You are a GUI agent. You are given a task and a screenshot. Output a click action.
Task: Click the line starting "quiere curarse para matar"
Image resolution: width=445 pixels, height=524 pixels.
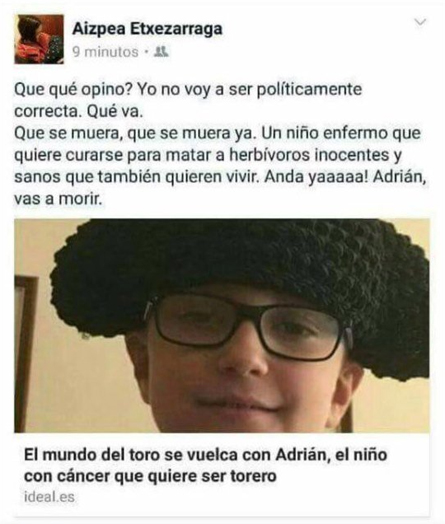pyautogui.click(x=208, y=155)
